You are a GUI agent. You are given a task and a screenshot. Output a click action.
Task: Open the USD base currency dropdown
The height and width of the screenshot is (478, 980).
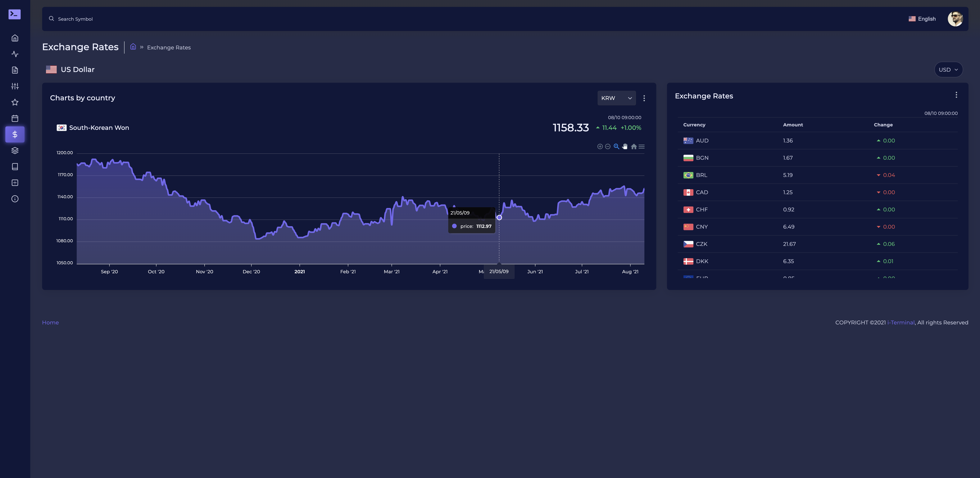click(948, 70)
